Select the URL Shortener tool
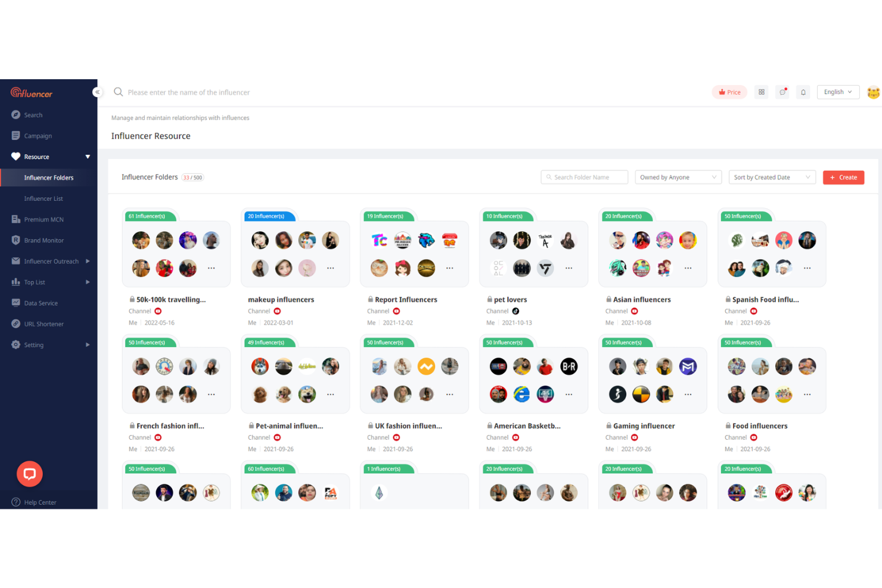882x588 pixels. [x=44, y=323]
